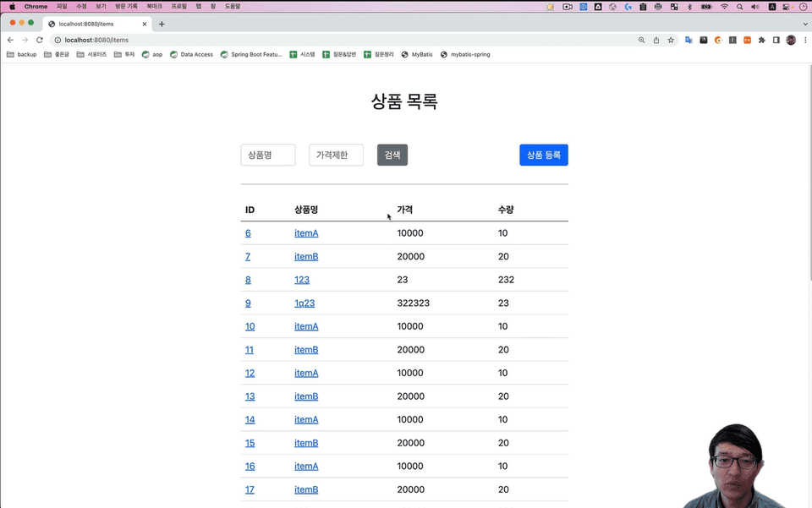Open item ID 6 link
The image size is (812, 508).
(248, 232)
